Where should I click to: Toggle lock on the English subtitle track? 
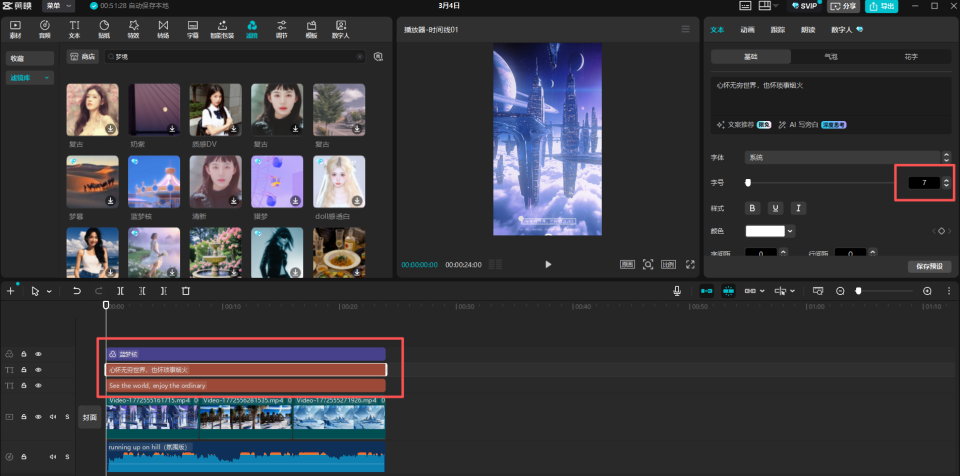[x=24, y=385]
